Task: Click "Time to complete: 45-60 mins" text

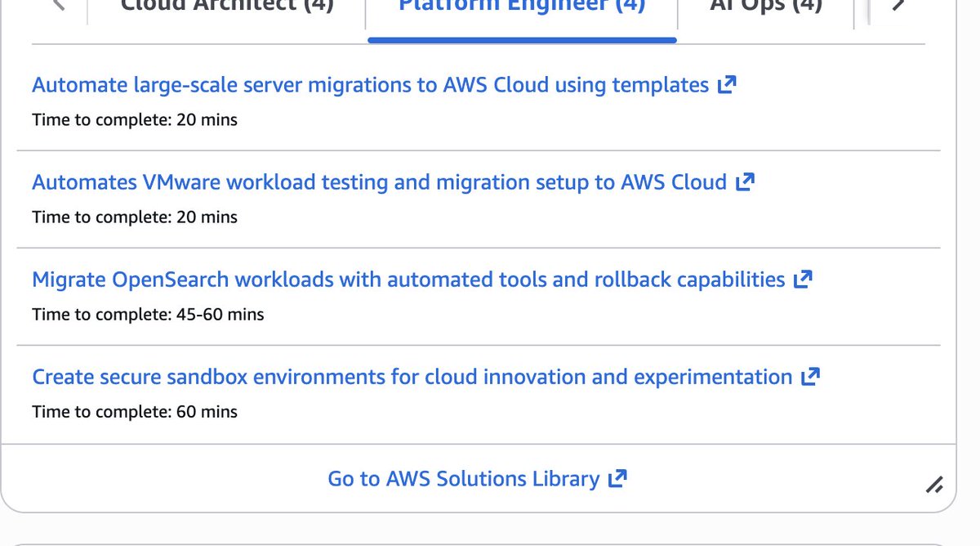Action: (x=148, y=315)
